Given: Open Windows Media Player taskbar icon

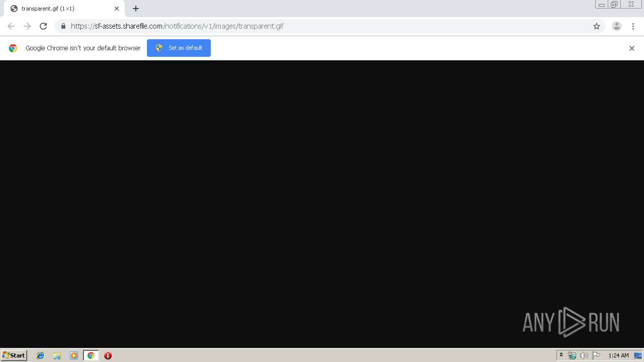Looking at the screenshot, I should tap(74, 355).
